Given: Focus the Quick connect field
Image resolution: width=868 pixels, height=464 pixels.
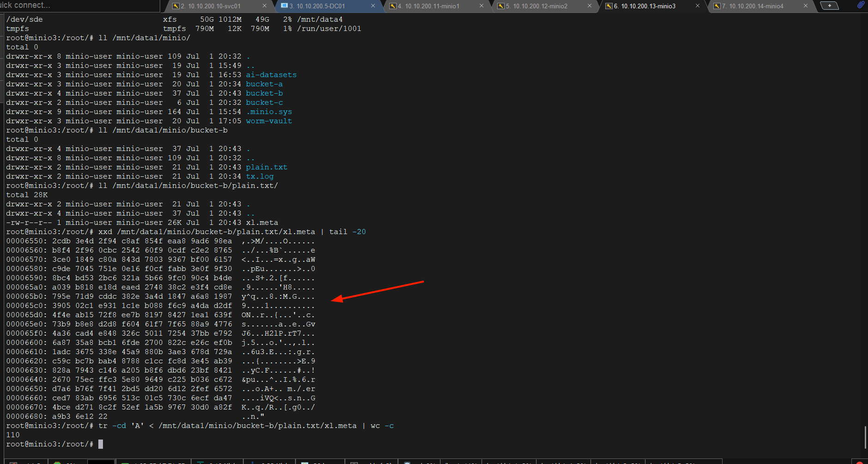Looking at the screenshot, I should [x=79, y=6].
